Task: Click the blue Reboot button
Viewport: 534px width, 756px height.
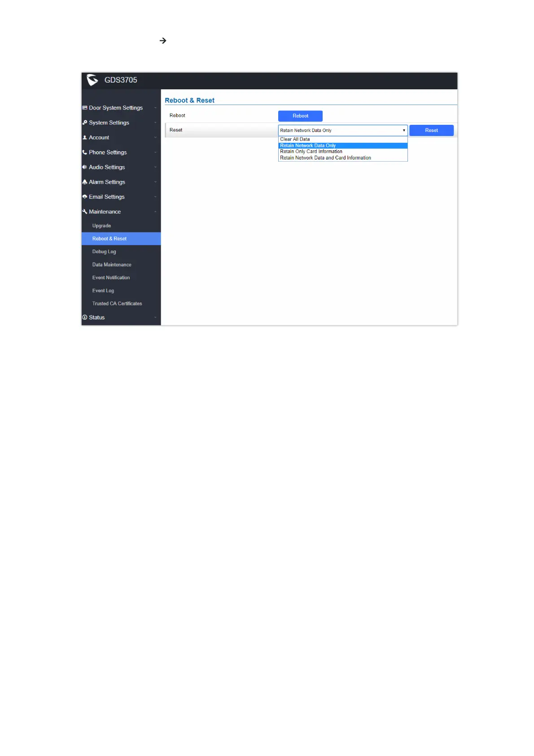Action: [x=300, y=116]
